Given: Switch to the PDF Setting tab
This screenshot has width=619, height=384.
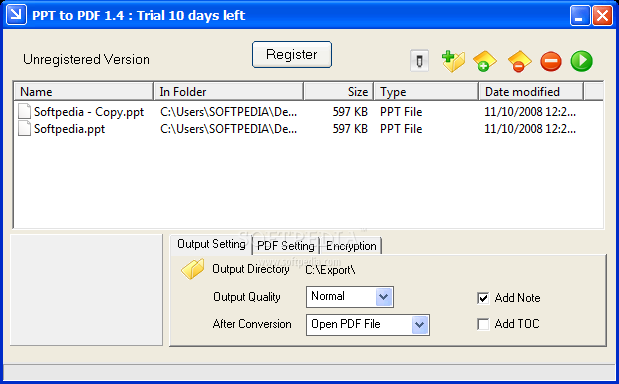Looking at the screenshot, I should (286, 246).
